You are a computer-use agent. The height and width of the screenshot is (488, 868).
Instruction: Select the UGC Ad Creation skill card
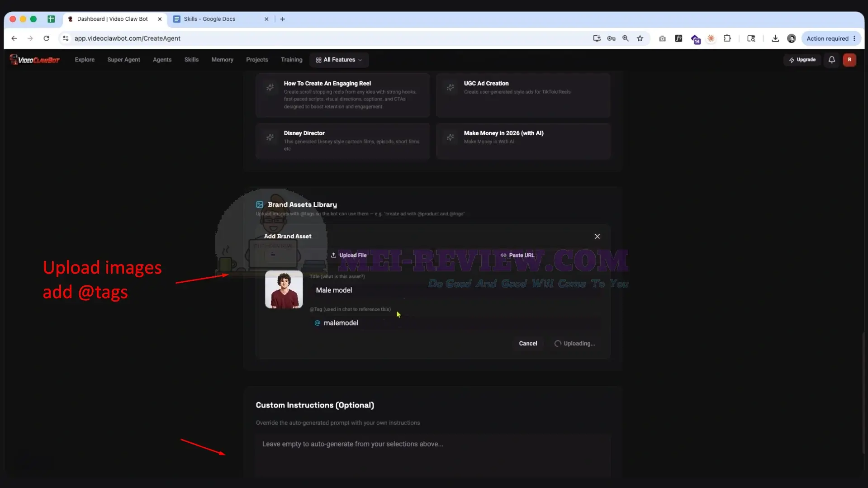(523, 95)
